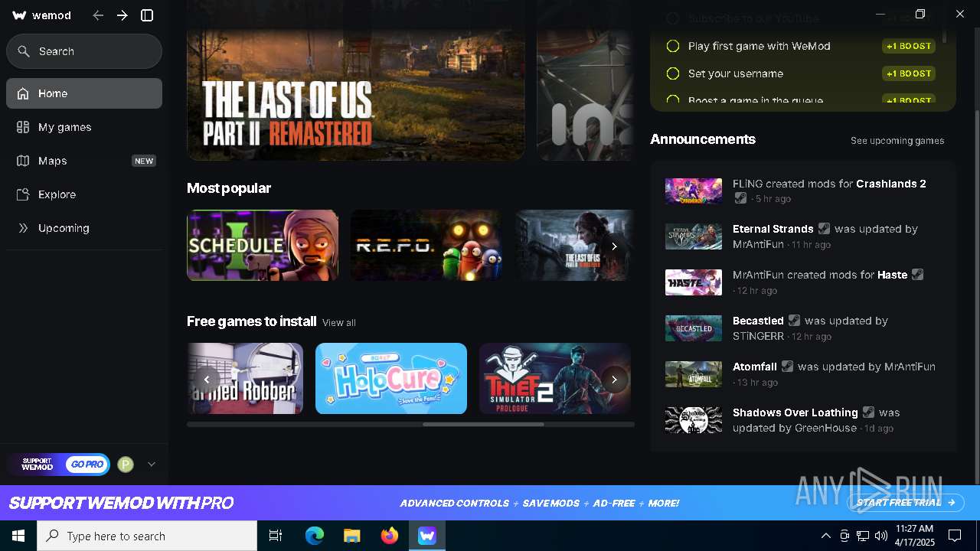Click the Explore icon
980x551 pixels.
[23, 194]
